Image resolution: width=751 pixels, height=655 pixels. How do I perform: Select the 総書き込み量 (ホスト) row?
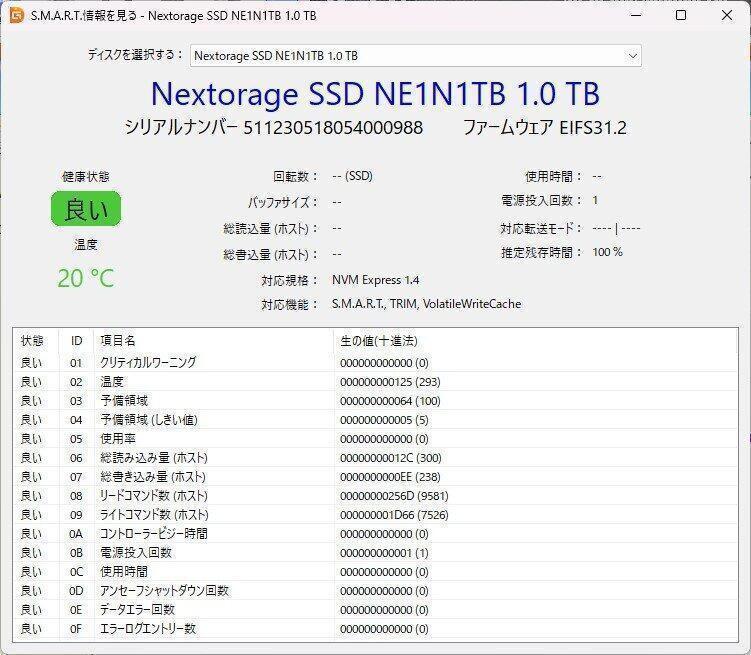pyautogui.click(x=376, y=477)
